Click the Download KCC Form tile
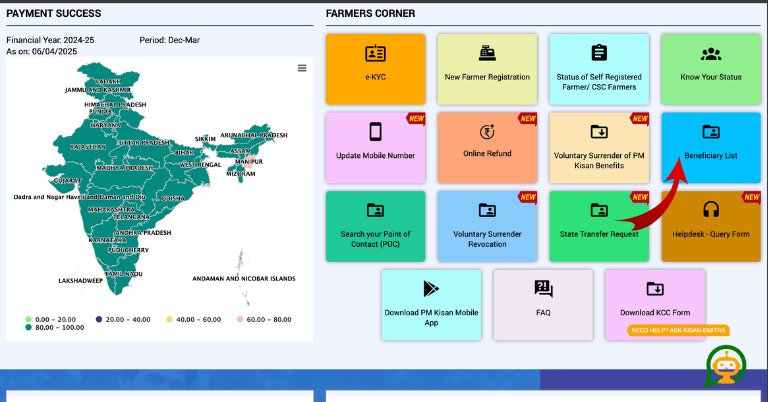This screenshot has height=402, width=768. point(655,305)
